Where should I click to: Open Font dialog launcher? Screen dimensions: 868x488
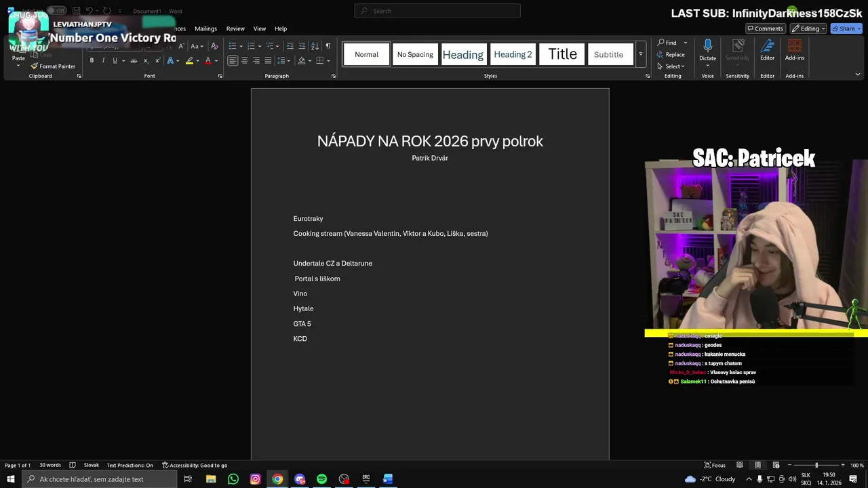(x=220, y=76)
